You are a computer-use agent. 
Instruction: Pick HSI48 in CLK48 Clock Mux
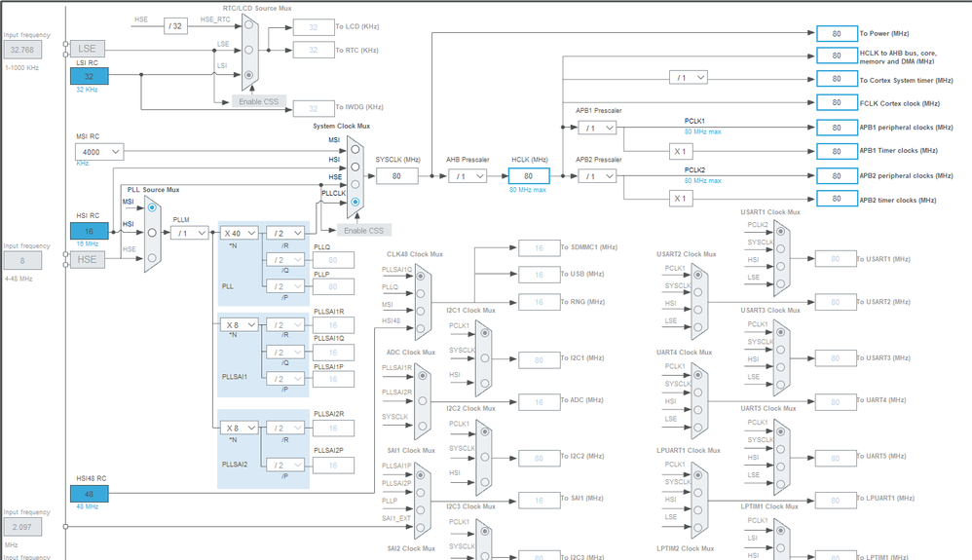[x=421, y=328]
